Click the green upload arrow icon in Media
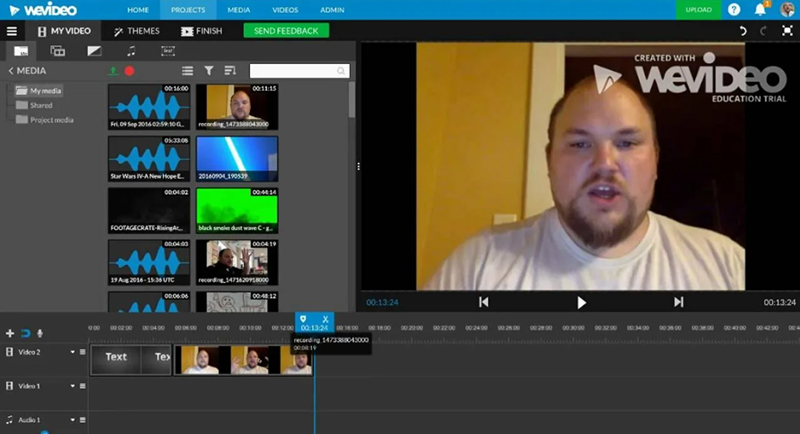 (114, 71)
